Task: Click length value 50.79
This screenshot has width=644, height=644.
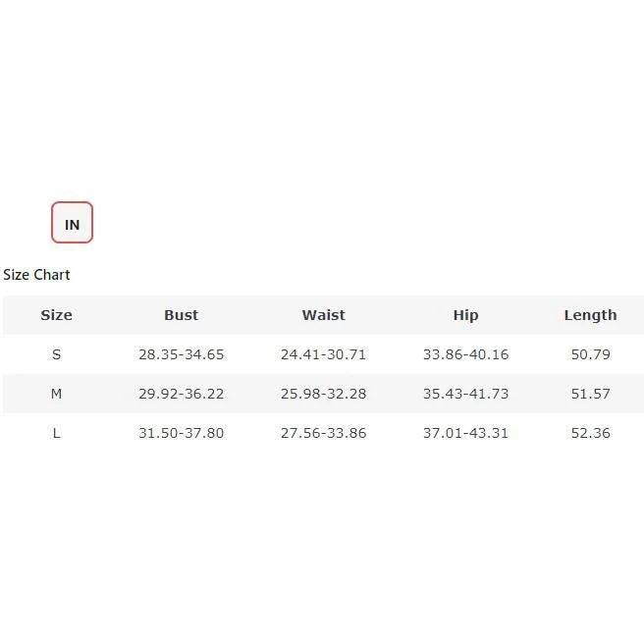Action: click(591, 354)
